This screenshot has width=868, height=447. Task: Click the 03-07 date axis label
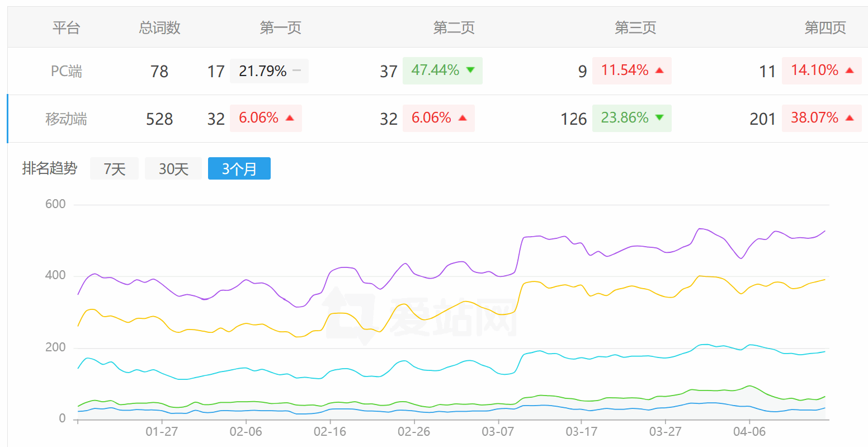(498, 432)
